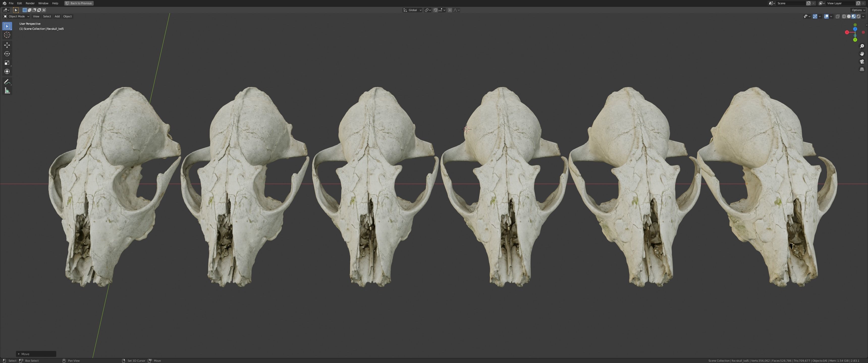Open the Blender logo menu
This screenshot has width=868, height=363.
coord(4,3)
